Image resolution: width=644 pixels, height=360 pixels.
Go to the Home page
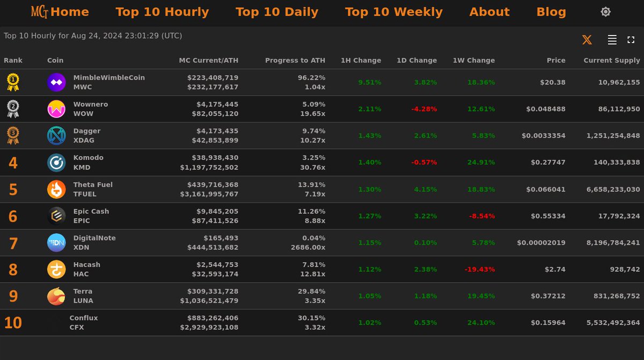pos(70,12)
